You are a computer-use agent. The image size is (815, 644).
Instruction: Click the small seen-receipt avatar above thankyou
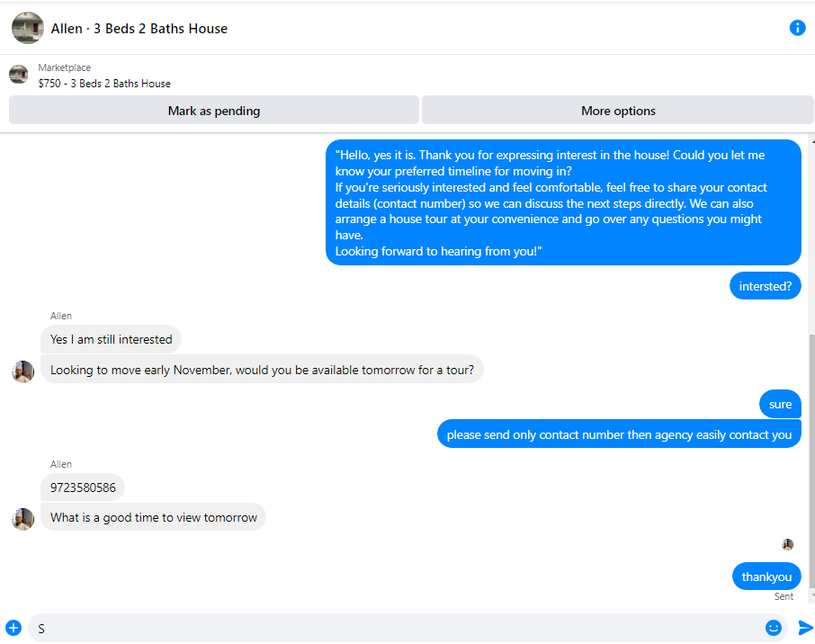pyautogui.click(x=787, y=544)
